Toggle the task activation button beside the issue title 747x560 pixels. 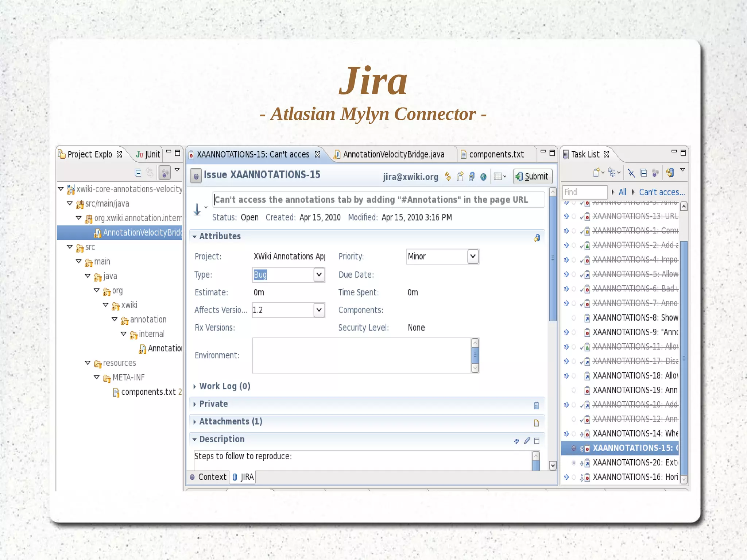(196, 176)
